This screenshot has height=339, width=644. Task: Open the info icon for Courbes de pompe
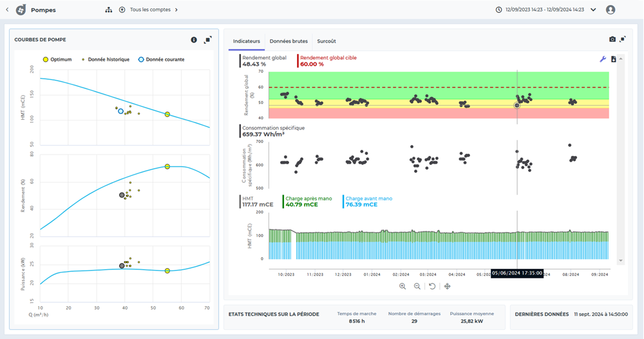point(194,40)
